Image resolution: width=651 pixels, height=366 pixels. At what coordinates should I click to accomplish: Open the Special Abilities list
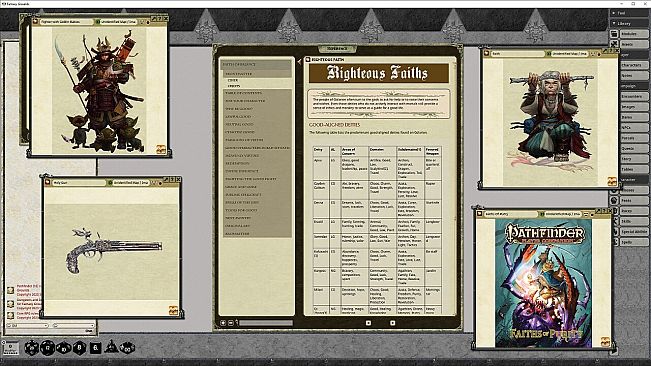pyautogui.click(x=634, y=232)
